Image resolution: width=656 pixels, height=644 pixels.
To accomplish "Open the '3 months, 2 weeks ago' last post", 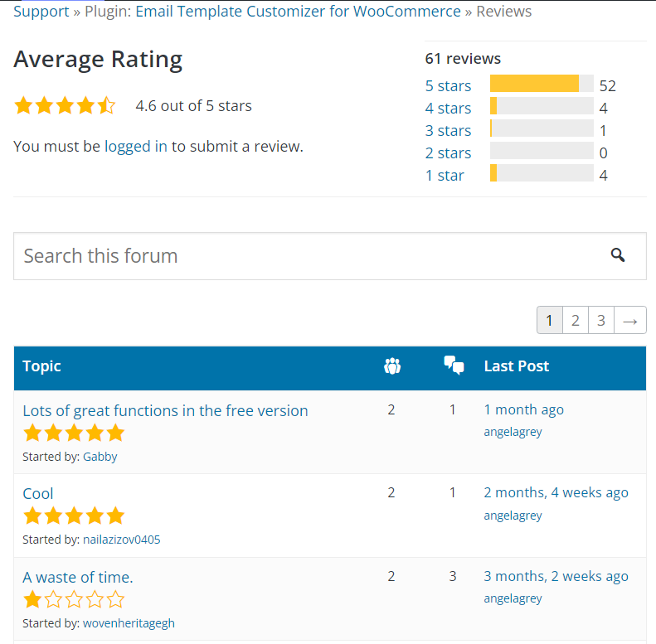I will pyautogui.click(x=556, y=576).
